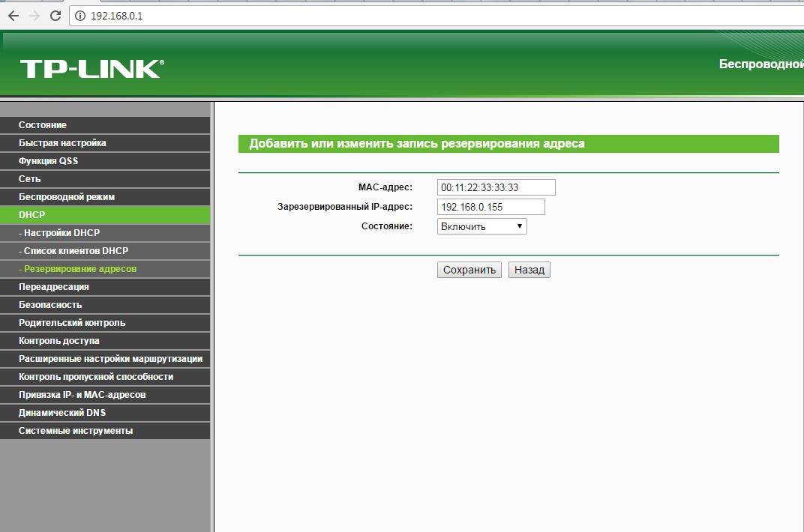Screen dimensions: 804x532
Task: Open Список клиентов DHCP submenu
Action: [105, 251]
